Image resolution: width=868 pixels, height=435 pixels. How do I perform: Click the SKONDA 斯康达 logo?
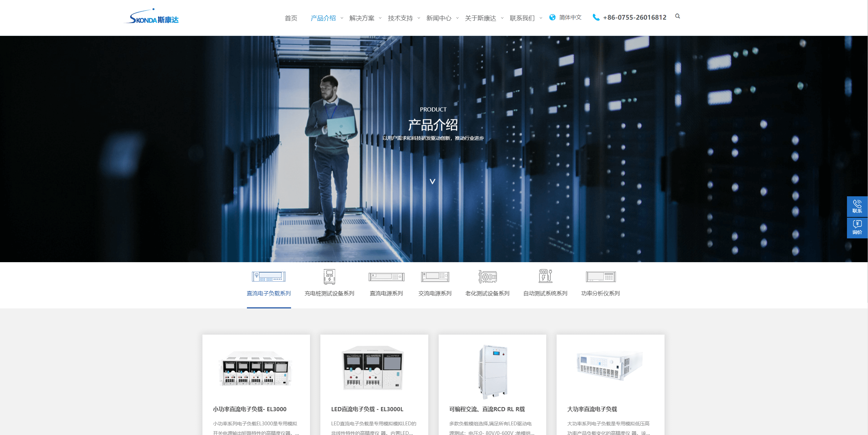pos(152,17)
